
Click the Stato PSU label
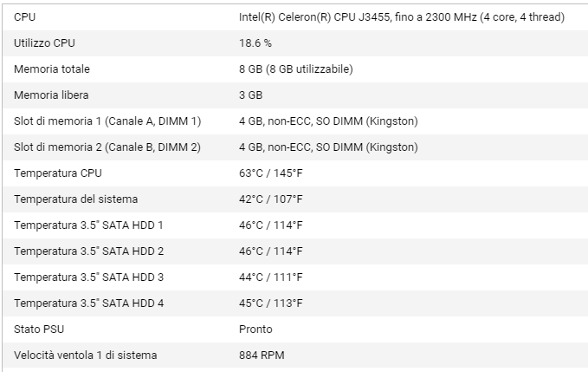click(39, 329)
